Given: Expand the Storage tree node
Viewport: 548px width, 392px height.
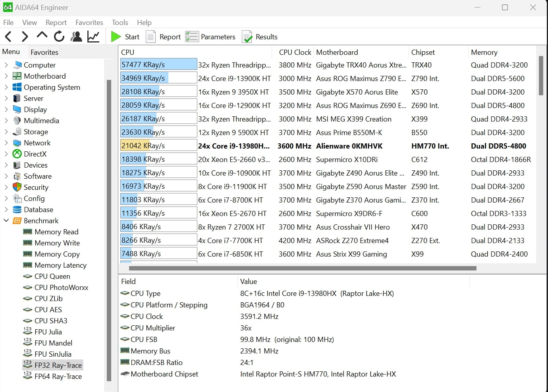Looking at the screenshot, I should point(6,131).
